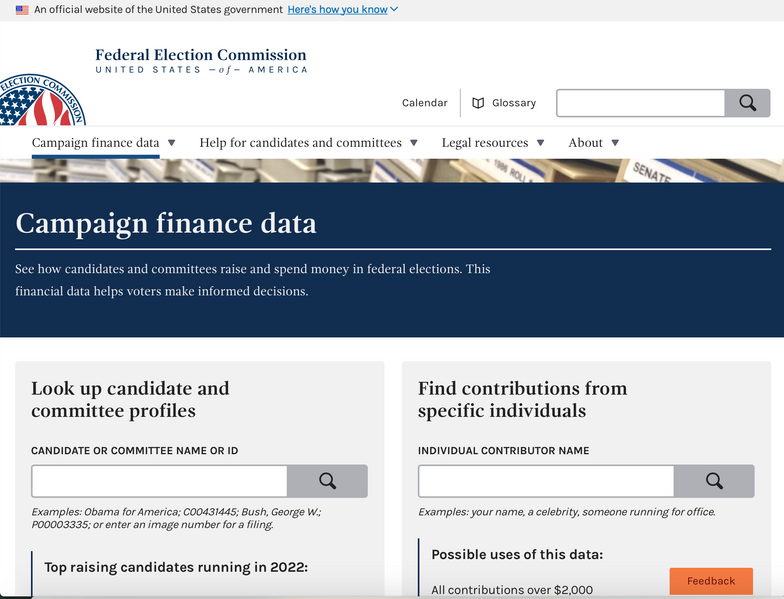Image resolution: width=784 pixels, height=599 pixels.
Task: Open the Campaign finance data menu
Action: point(95,143)
